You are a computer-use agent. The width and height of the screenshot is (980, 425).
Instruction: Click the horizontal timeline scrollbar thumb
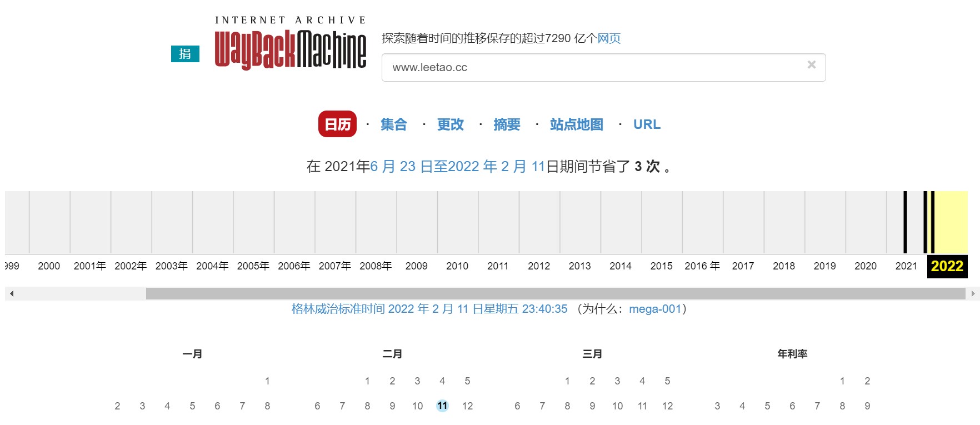click(x=556, y=293)
